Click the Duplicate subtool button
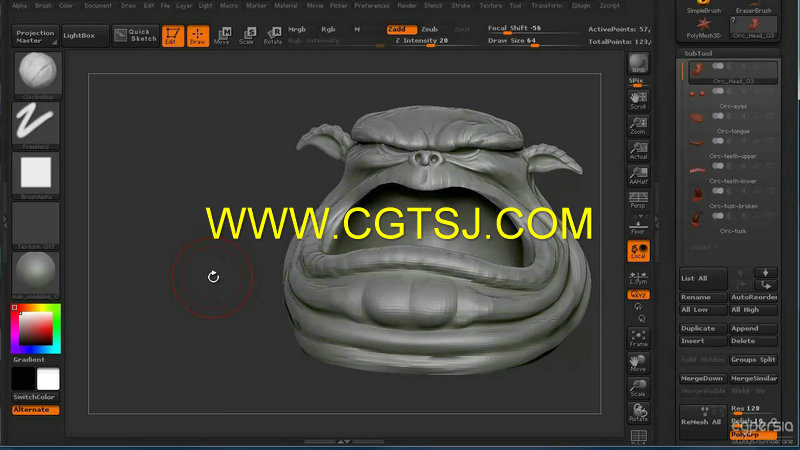Image resolution: width=800 pixels, height=450 pixels. 703,329
